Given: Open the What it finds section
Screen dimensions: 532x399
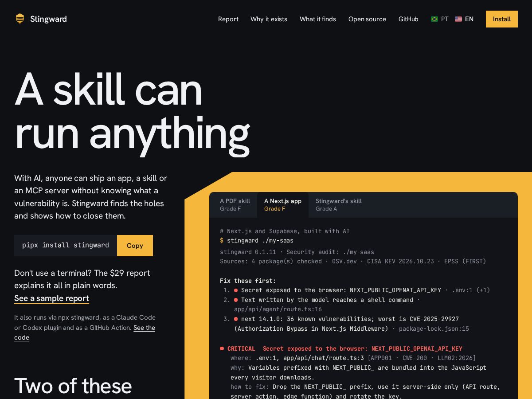Looking at the screenshot, I should pyautogui.click(x=318, y=19).
